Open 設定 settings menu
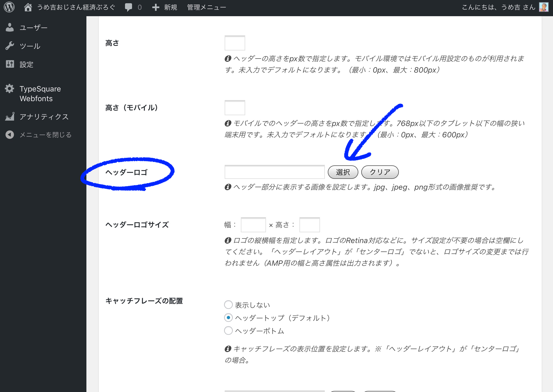Image resolution: width=553 pixels, height=392 pixels. [x=26, y=64]
